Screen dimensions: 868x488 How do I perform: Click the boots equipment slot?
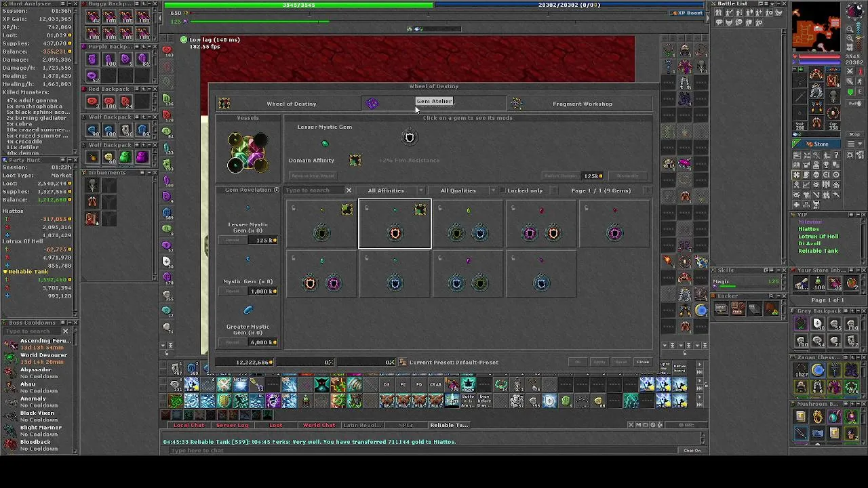point(816,123)
